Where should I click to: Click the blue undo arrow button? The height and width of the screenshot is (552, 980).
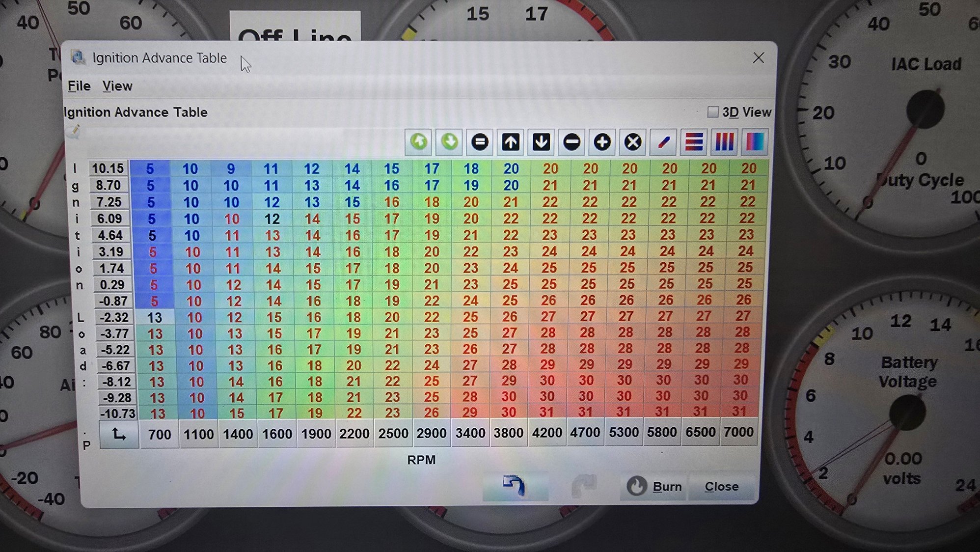click(514, 485)
